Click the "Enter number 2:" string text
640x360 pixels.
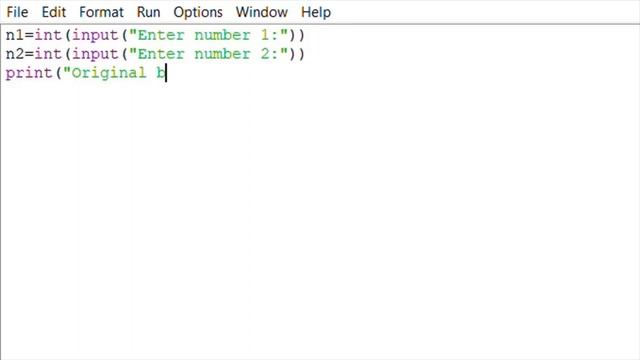(x=209, y=54)
